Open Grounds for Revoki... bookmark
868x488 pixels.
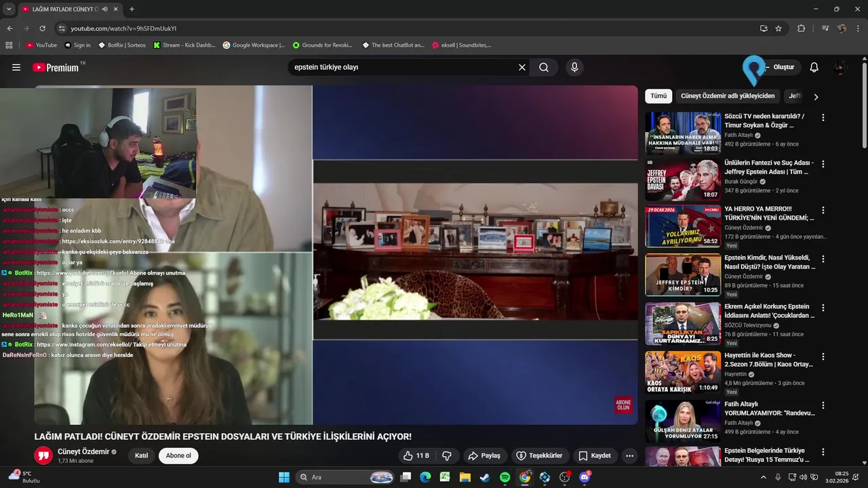(x=323, y=45)
